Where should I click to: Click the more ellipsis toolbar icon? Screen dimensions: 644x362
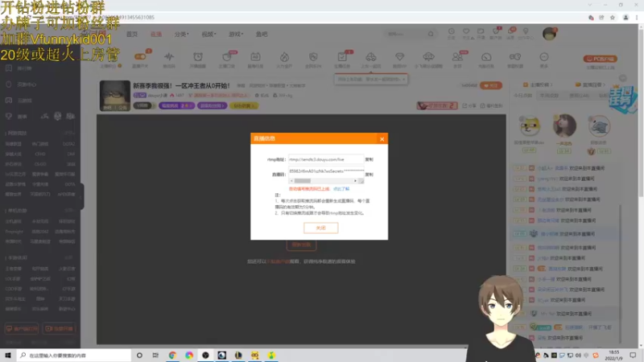click(544, 56)
